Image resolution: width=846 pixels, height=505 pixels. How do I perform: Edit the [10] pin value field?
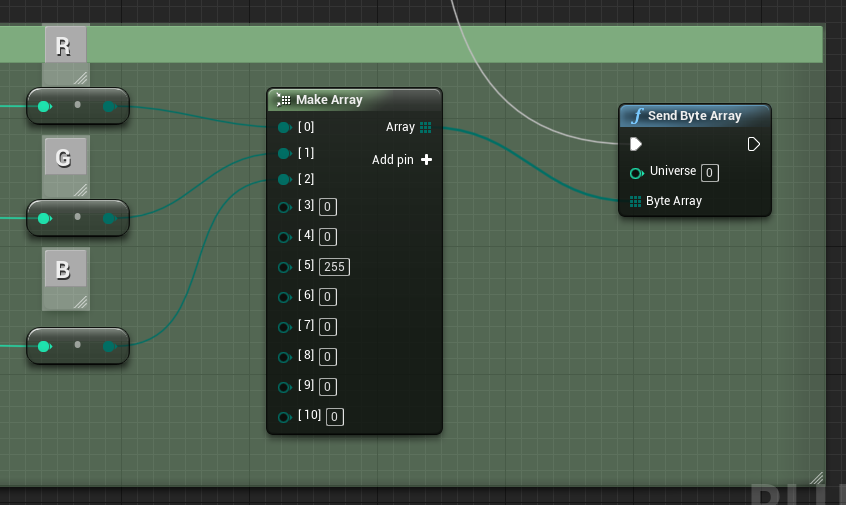[x=334, y=417]
